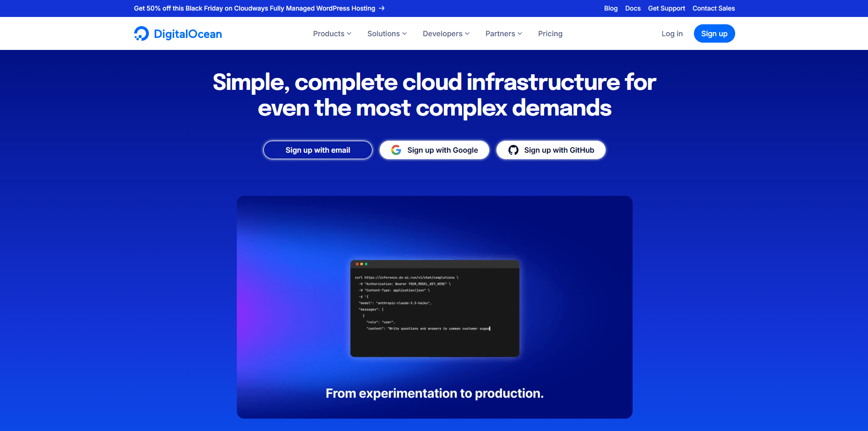The image size is (868, 431).
Task: Click the Log in option
Action: [671, 33]
